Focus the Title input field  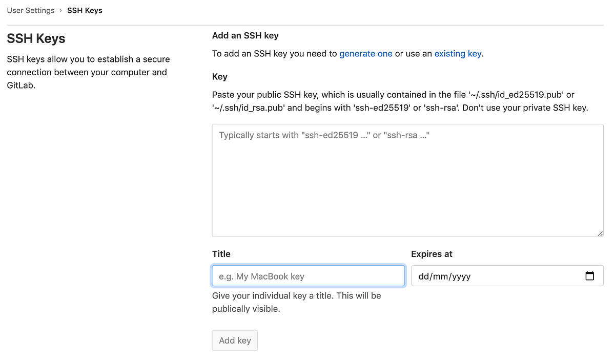coord(308,275)
